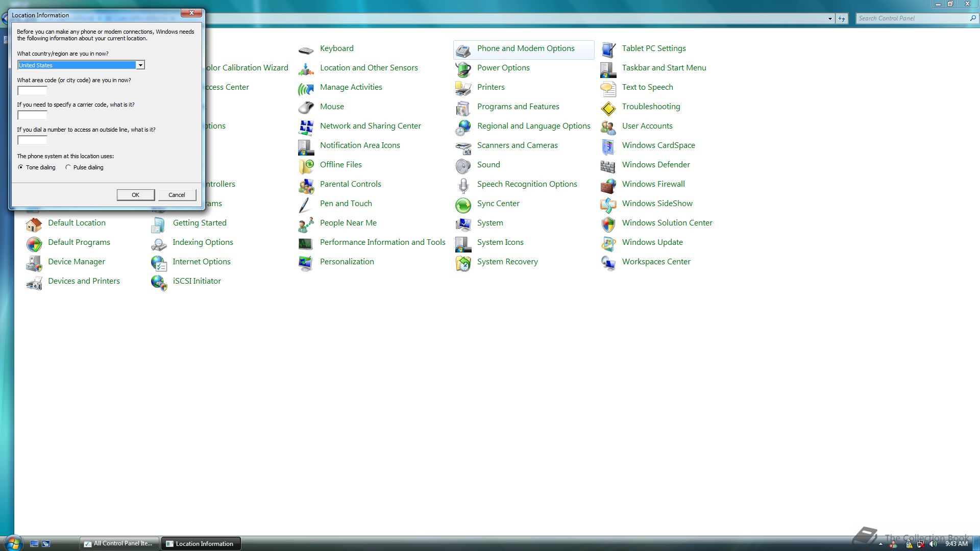Click the address bar refresh button
980x551 pixels.
pyautogui.click(x=842, y=18)
